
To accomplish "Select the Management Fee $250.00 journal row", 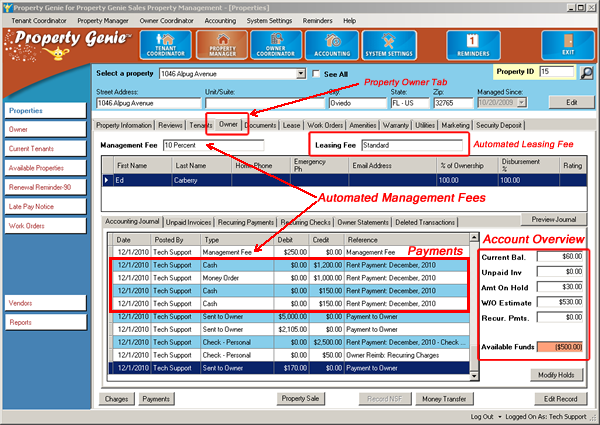I will tap(289, 252).
